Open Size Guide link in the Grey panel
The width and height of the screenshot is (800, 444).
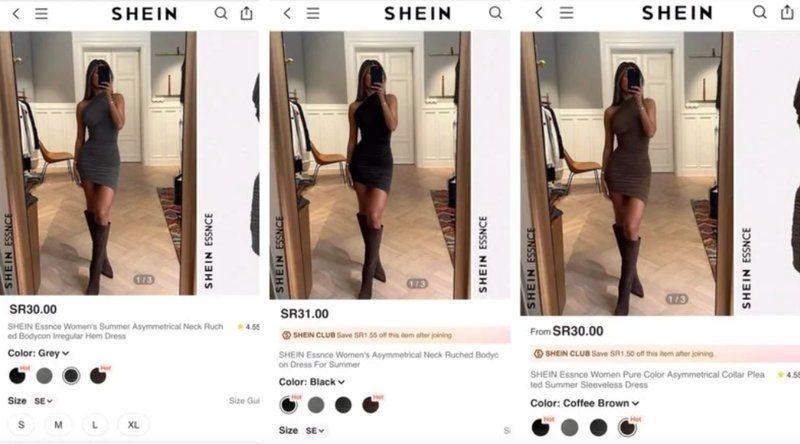click(x=244, y=401)
